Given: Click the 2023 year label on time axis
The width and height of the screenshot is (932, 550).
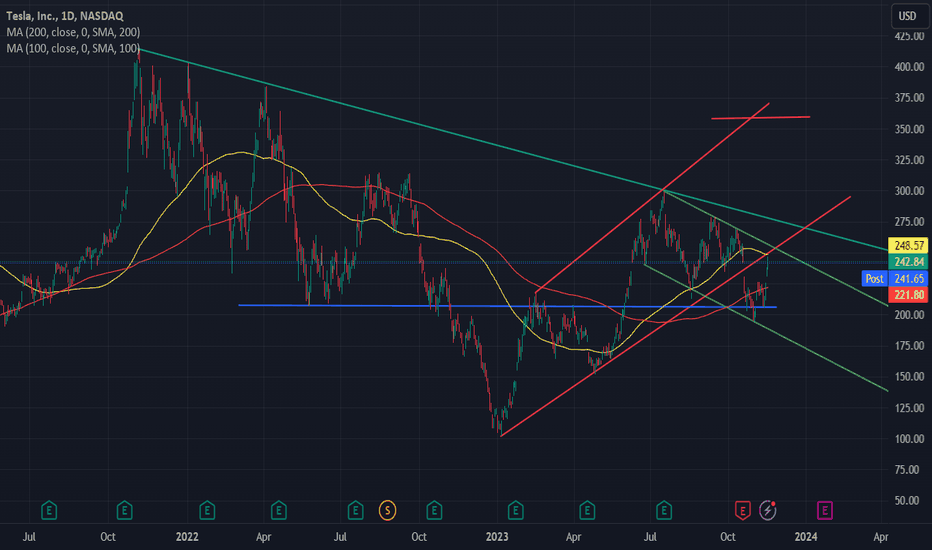Looking at the screenshot, I should pos(497,537).
